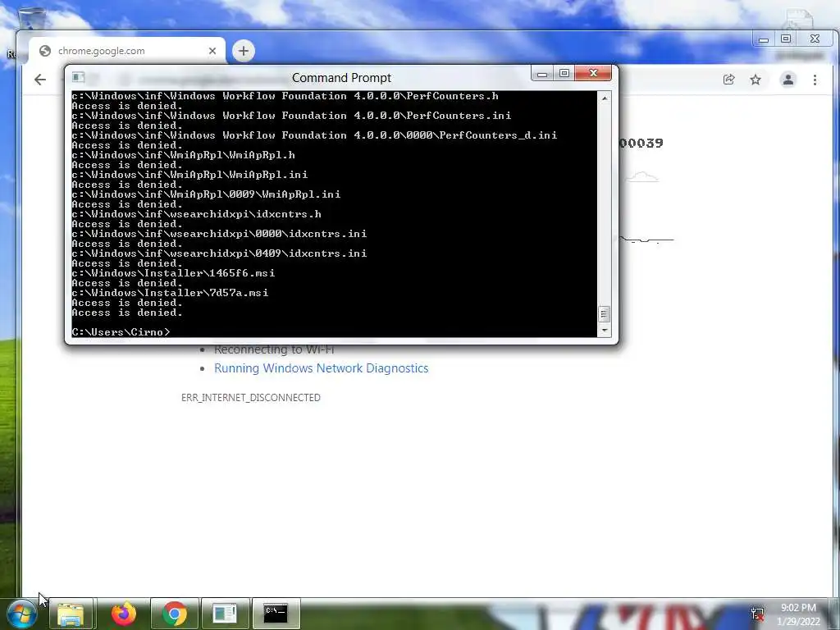The width and height of the screenshot is (840, 630).
Task: Maximize the Chrome window
Action: point(786,39)
